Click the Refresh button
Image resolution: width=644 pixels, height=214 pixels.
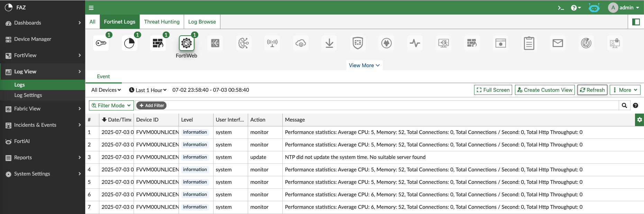(592, 90)
